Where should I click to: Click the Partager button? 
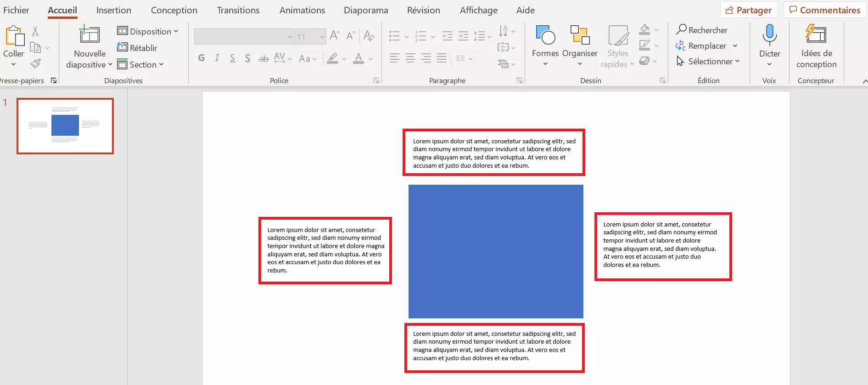point(749,10)
